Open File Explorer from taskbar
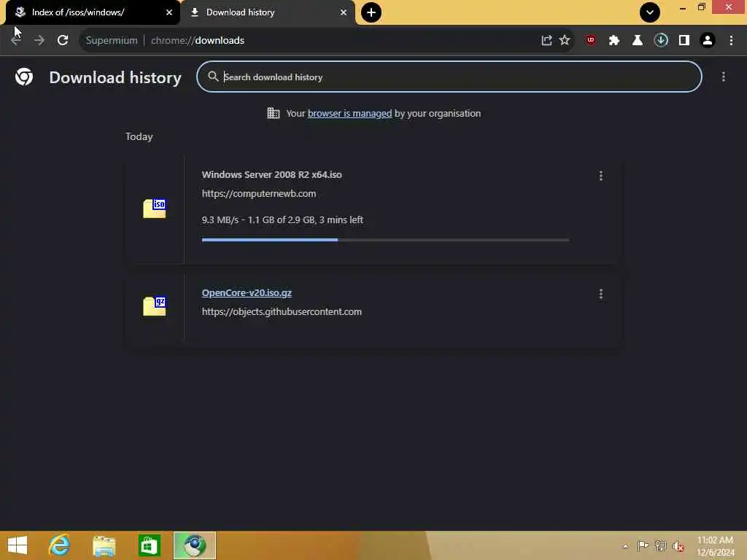This screenshot has height=560, width=747. [x=104, y=545]
